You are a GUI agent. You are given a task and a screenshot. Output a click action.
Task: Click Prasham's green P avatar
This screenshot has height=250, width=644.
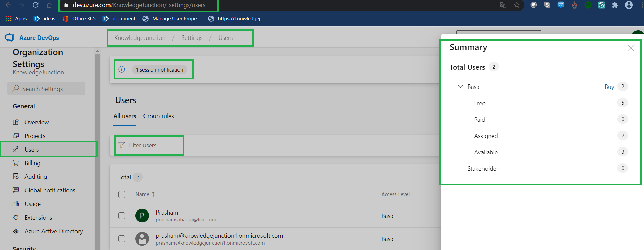tap(142, 216)
